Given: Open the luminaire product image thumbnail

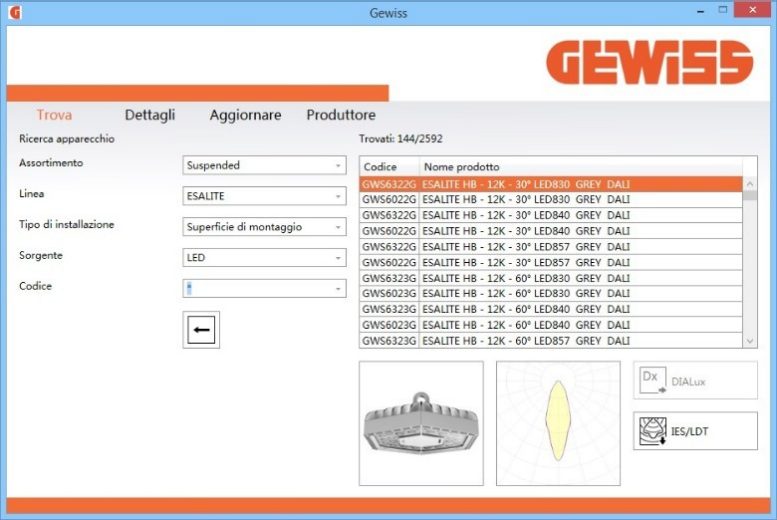Looking at the screenshot, I should click(421, 423).
